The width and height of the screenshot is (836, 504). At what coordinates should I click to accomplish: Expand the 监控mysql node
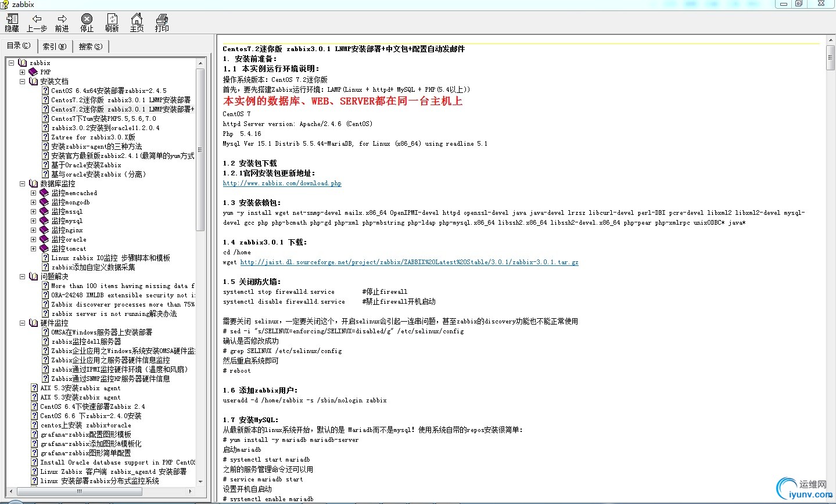[33, 221]
